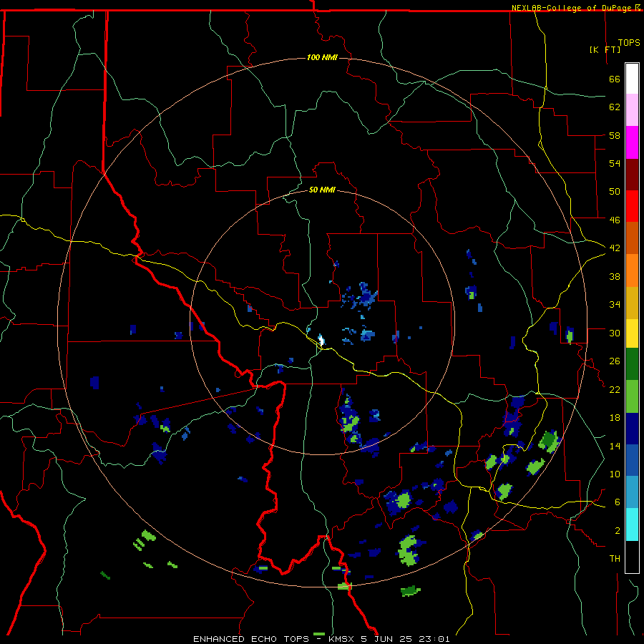Viewport: 644px width, 644px height.
Task: Select the dark green legend band
Action: pyautogui.click(x=632, y=364)
